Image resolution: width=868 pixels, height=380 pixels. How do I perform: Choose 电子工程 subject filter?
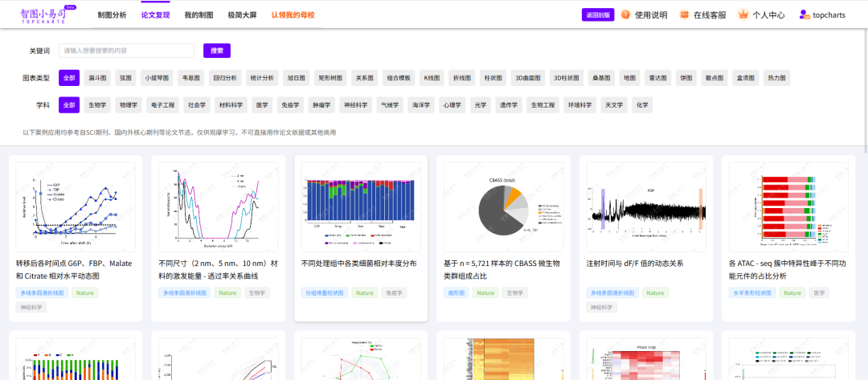coord(162,105)
